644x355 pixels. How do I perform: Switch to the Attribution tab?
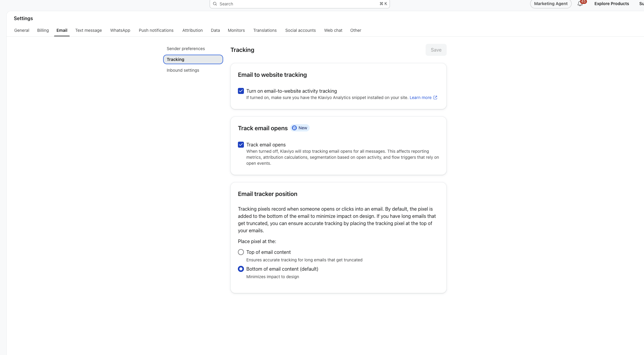tap(193, 30)
